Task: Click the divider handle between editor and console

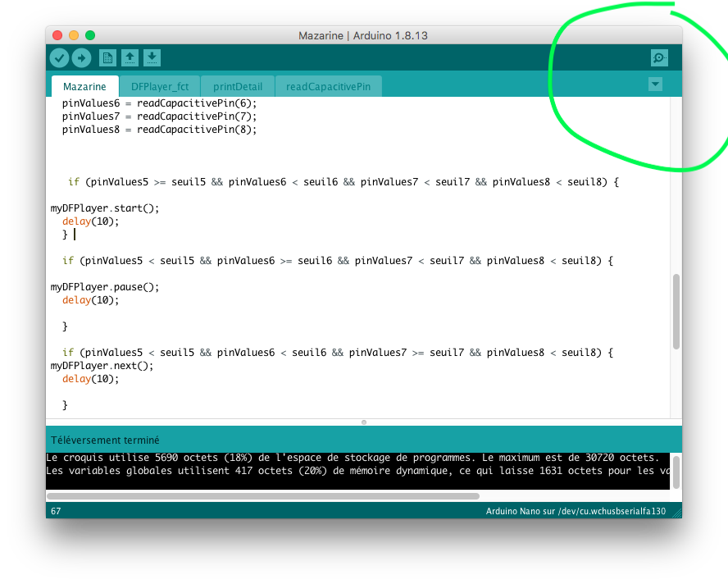Action: [x=364, y=422]
